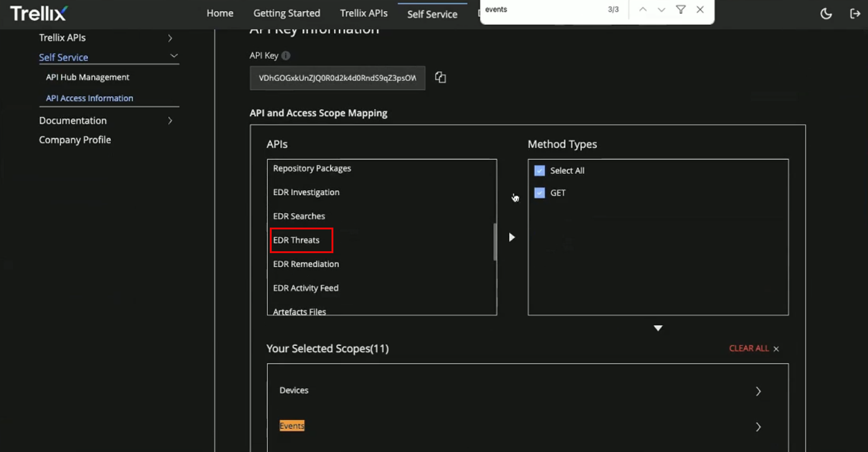Click down arrow to add scopes
Viewport: 868px width, 452px height.
tap(658, 328)
